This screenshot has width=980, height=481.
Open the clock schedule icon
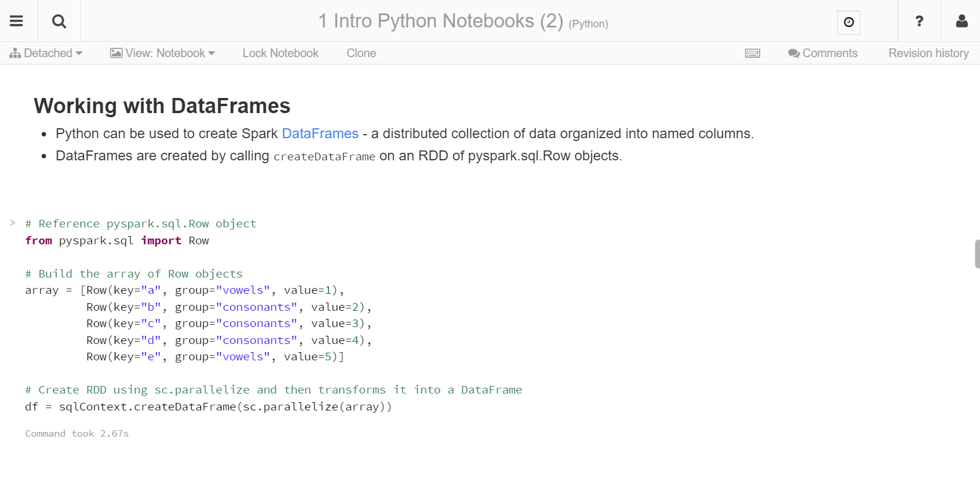848,22
